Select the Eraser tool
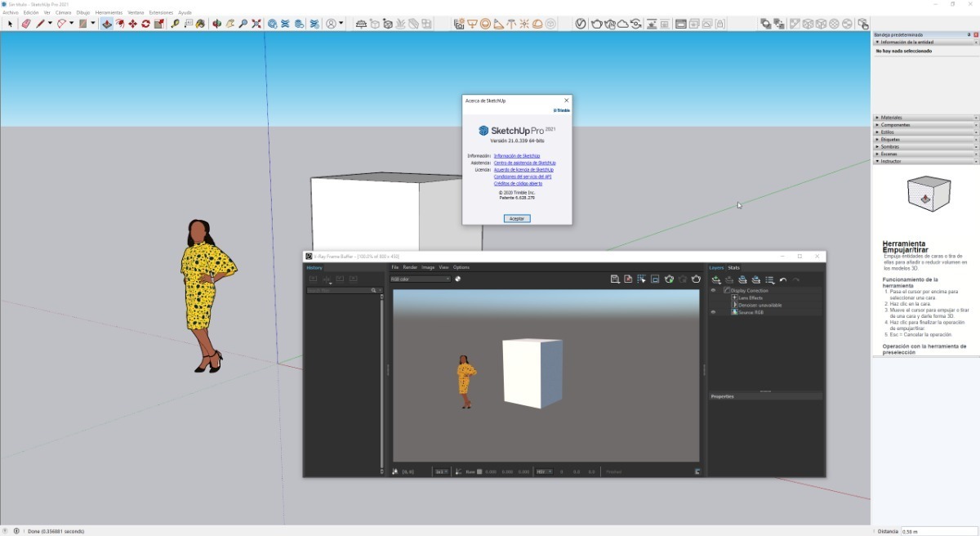Viewport: 980px width, 536px height. [26, 24]
